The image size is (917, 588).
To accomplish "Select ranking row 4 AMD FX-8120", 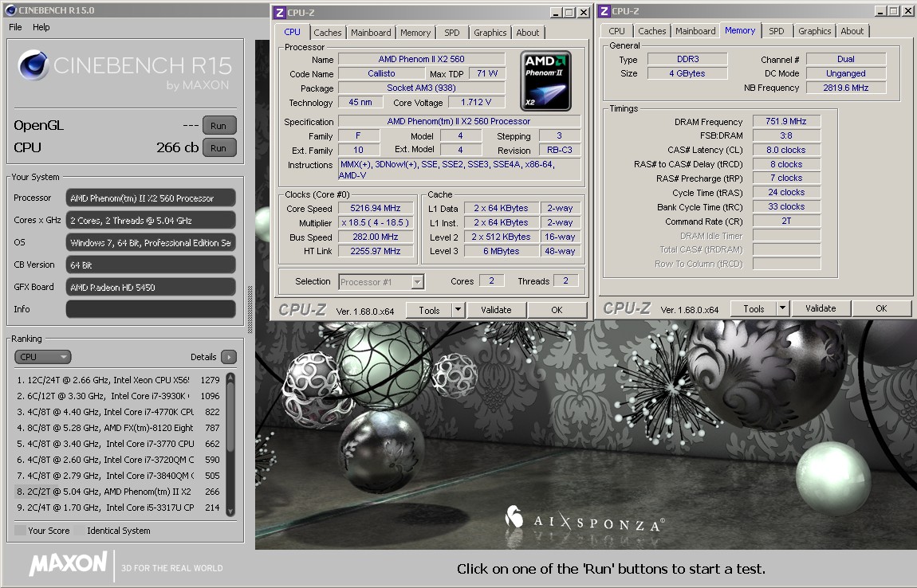I will coord(119,428).
